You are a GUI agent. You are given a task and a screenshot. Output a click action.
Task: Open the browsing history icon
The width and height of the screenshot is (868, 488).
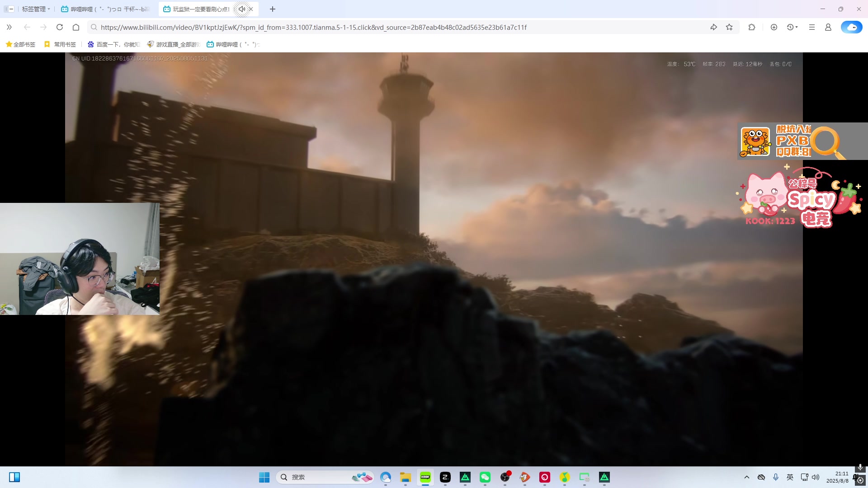[790, 27]
